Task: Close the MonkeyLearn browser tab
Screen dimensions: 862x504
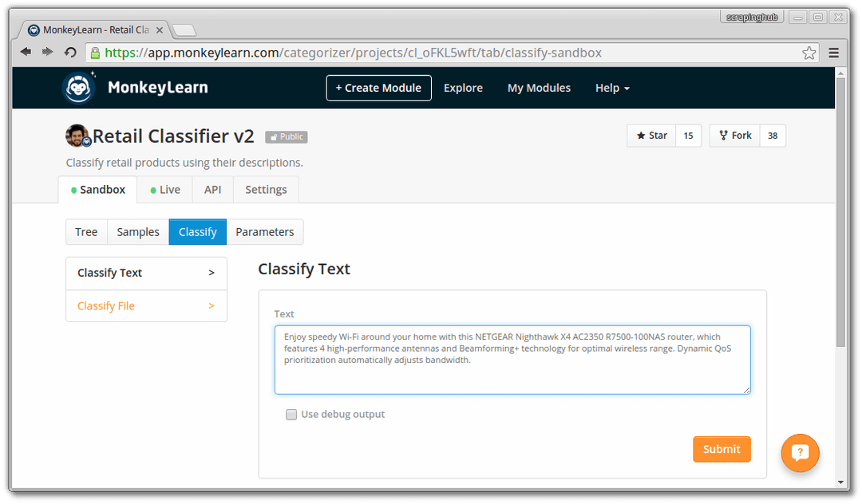Action: 160,30
